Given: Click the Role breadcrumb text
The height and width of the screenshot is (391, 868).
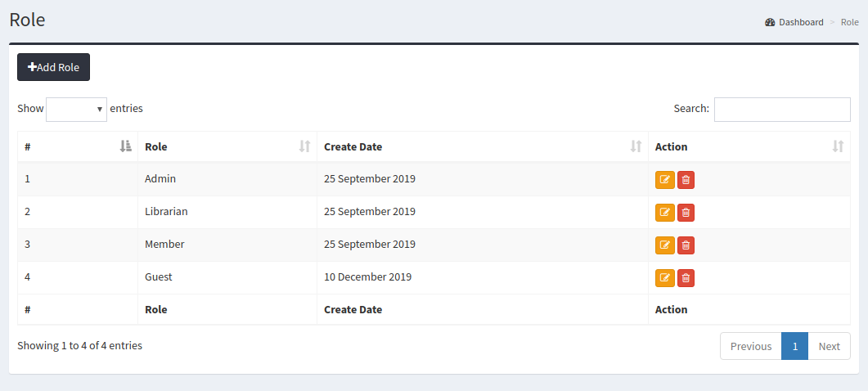Looking at the screenshot, I should click(850, 23).
